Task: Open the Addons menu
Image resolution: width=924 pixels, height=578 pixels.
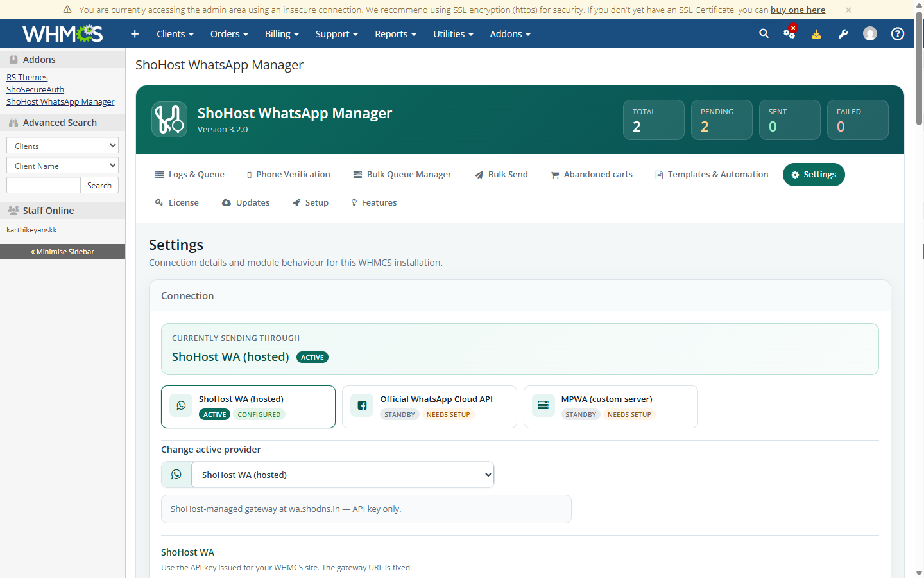Action: click(510, 34)
